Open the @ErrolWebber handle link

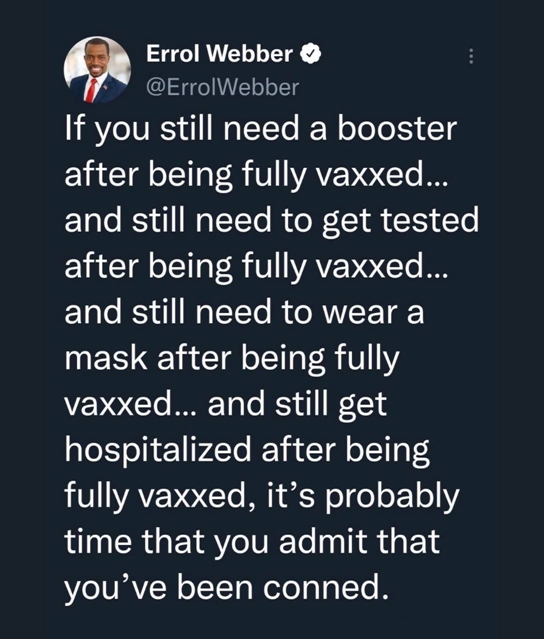[222, 87]
